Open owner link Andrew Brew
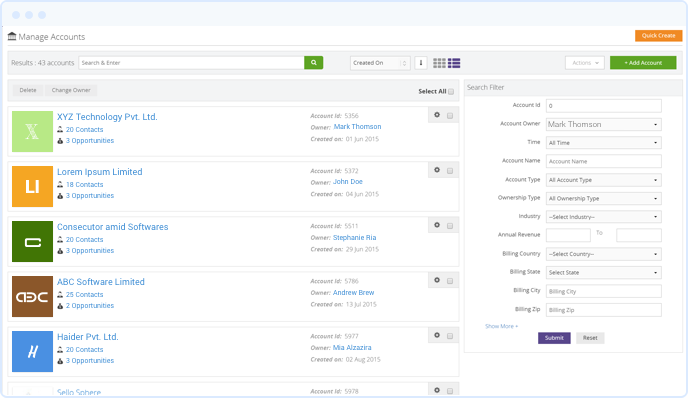 point(354,292)
